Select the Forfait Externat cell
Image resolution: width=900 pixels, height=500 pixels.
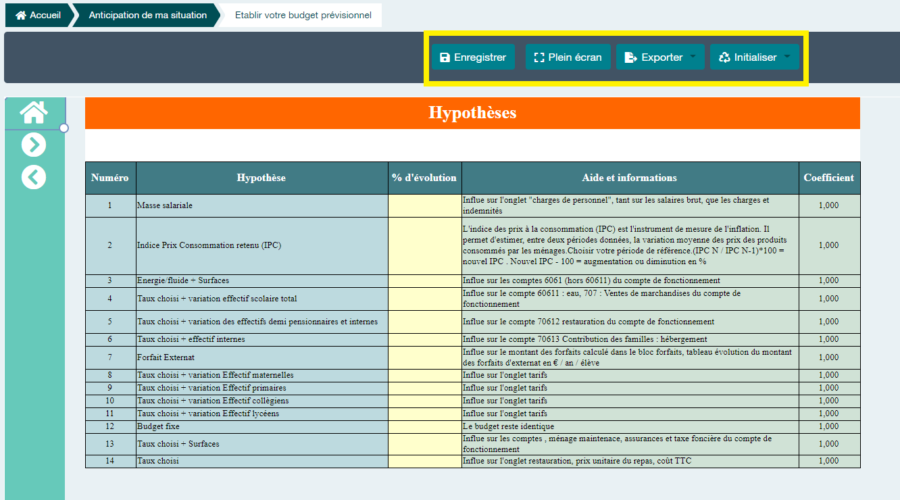[262, 358]
